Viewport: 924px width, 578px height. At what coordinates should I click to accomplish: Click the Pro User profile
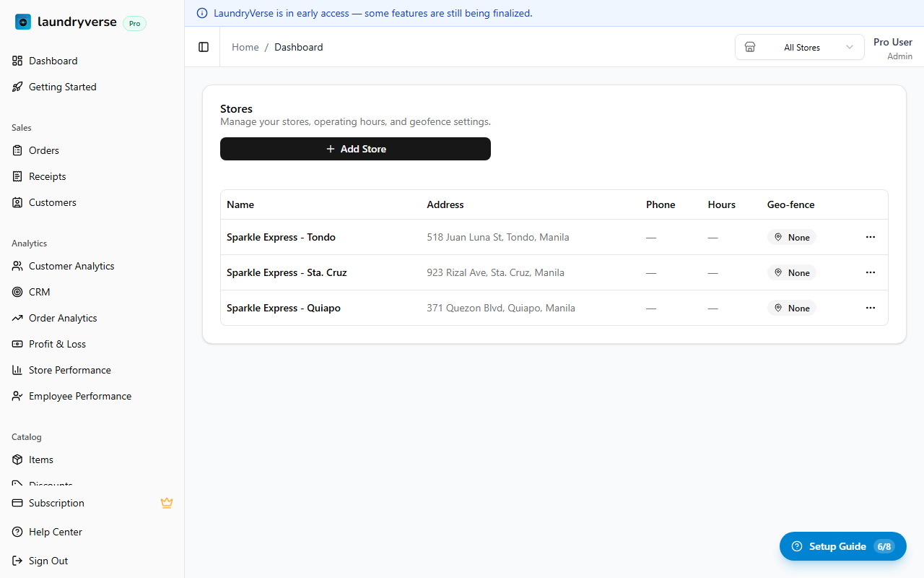tap(892, 48)
